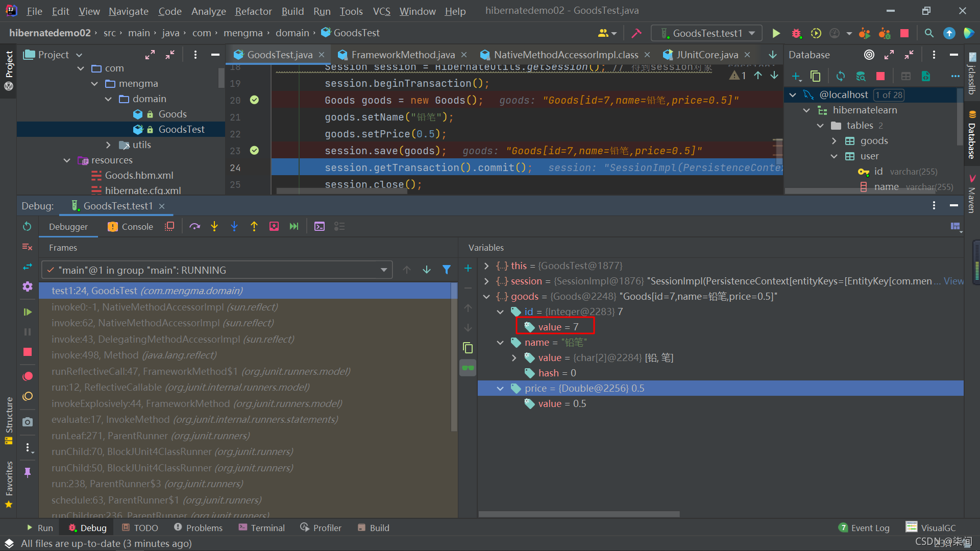Viewport: 980px width, 551px height.
Task: Open Search Everywhere magnifier icon
Action: point(929,33)
